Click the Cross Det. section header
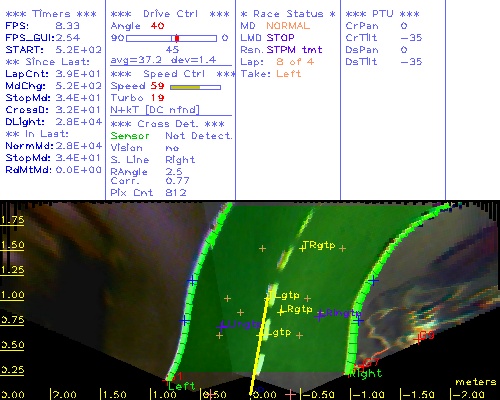 pyautogui.click(x=167, y=124)
